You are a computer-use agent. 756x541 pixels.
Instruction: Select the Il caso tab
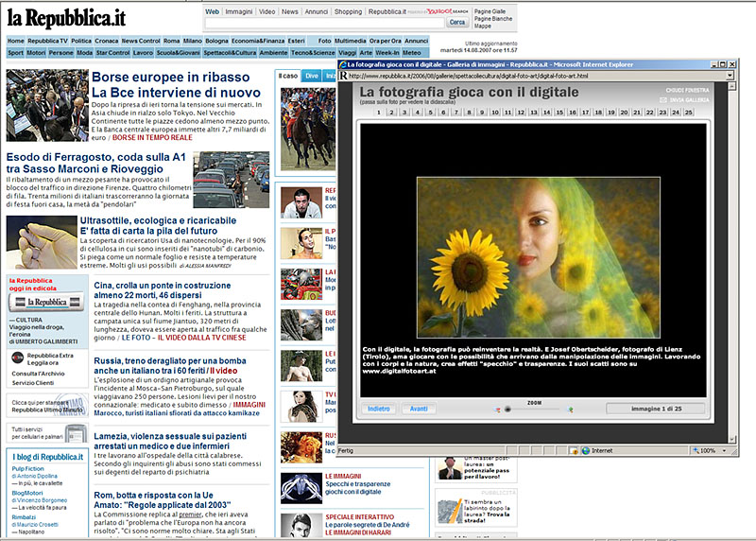288,76
